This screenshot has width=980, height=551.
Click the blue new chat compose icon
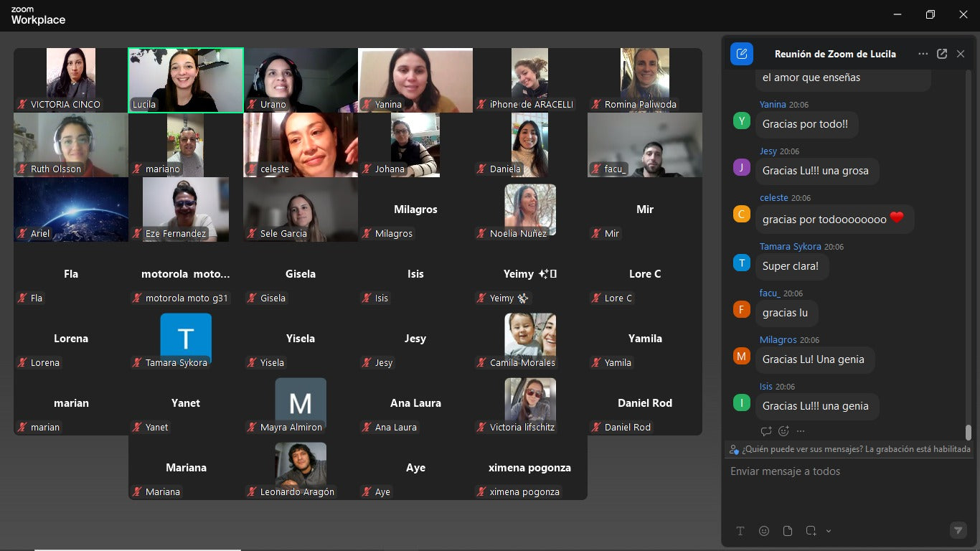pos(741,54)
